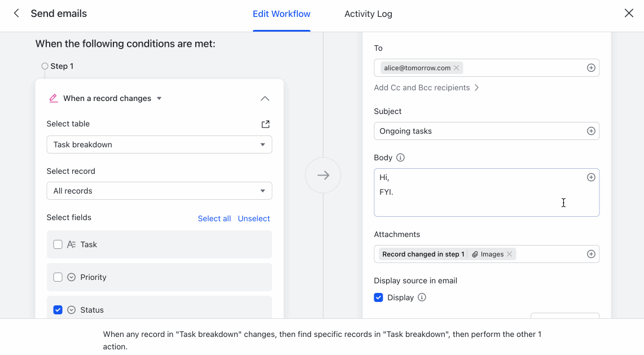644x355 pixels.
Task: Insert dynamic field with Subject plus icon
Action: click(591, 130)
